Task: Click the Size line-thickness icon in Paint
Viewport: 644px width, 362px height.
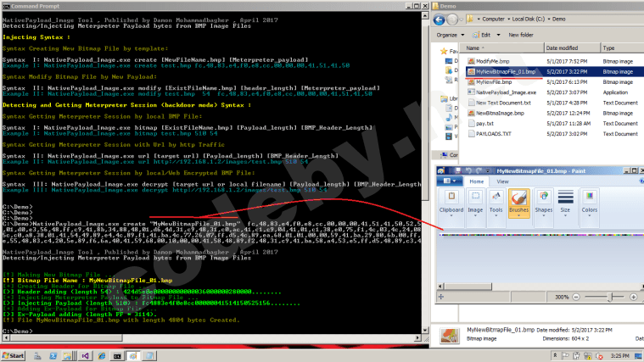Action: (x=566, y=197)
